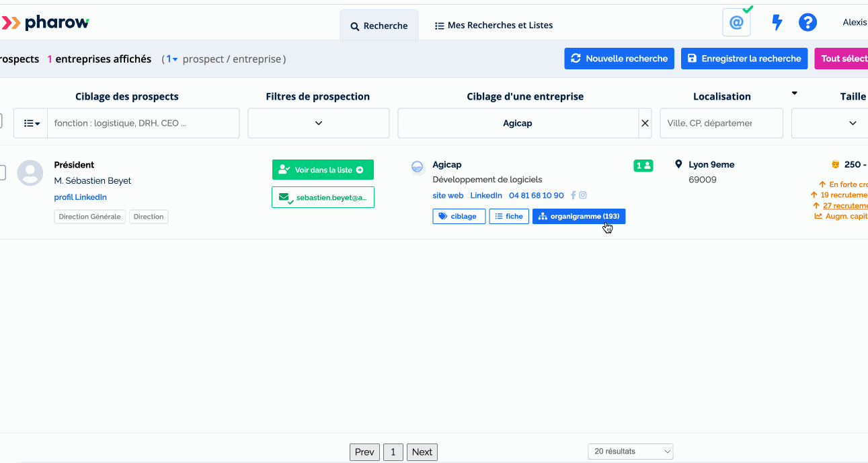This screenshot has height=463, width=868.
Task: Click the Président job title
Action: click(x=74, y=165)
